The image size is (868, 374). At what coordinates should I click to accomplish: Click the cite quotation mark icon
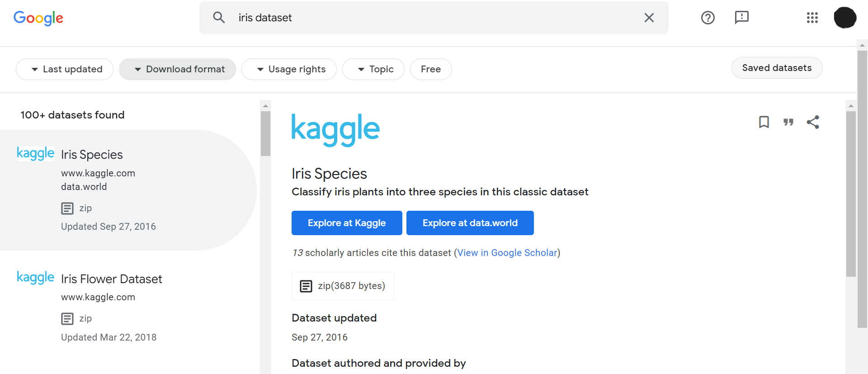pyautogui.click(x=788, y=122)
